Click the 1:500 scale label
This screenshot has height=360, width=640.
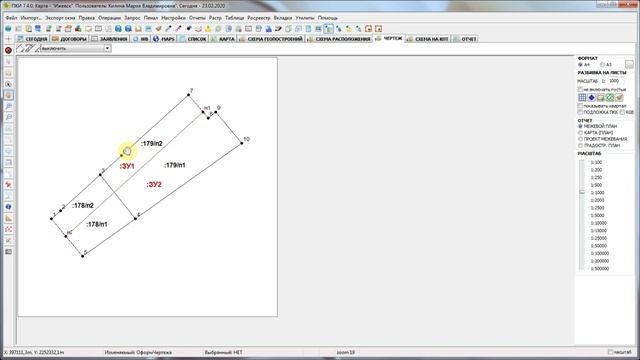click(x=596, y=185)
